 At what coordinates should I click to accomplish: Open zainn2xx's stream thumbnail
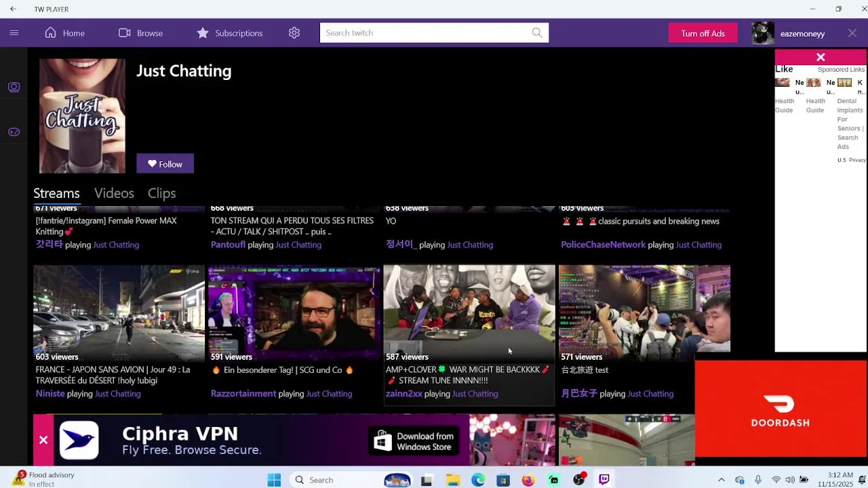469,314
